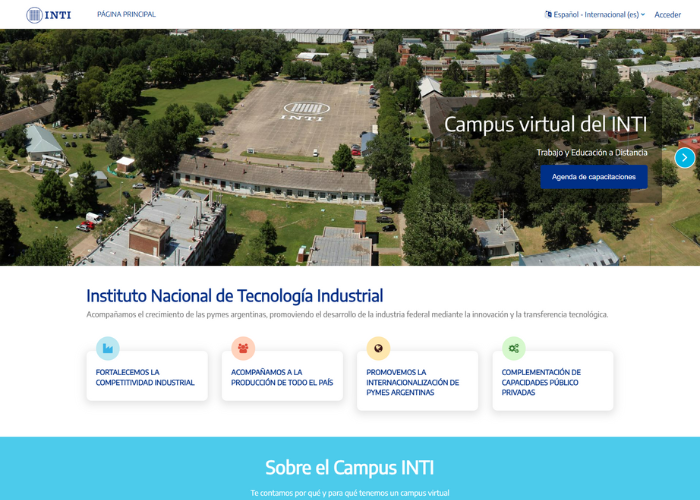Open Agenda de capacitaciones button
700x500 pixels.
[x=594, y=177]
